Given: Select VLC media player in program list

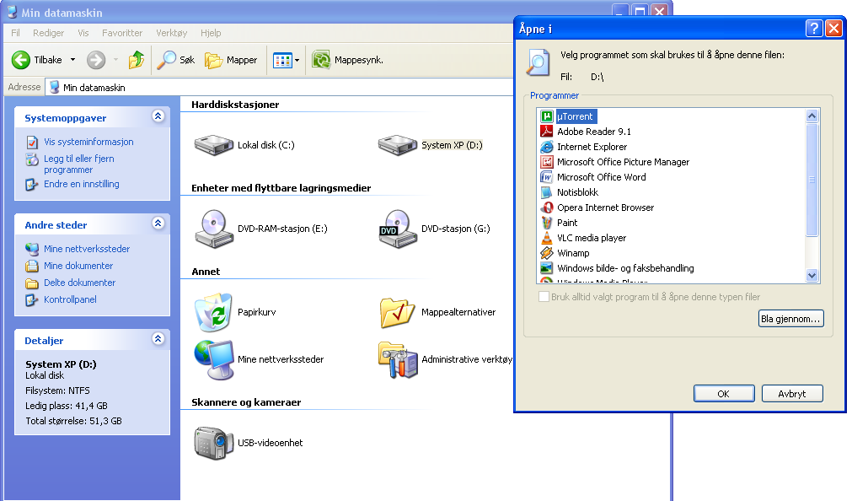Looking at the screenshot, I should tap(591, 238).
